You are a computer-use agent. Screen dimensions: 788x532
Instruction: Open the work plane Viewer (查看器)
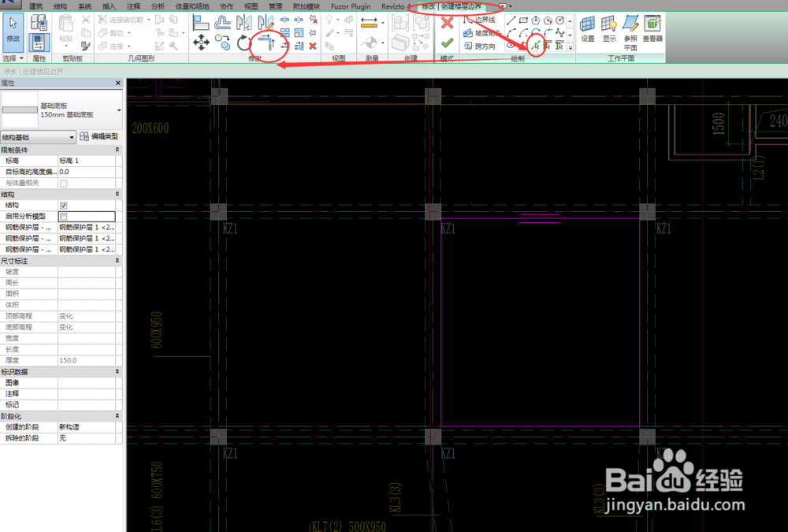point(652,28)
